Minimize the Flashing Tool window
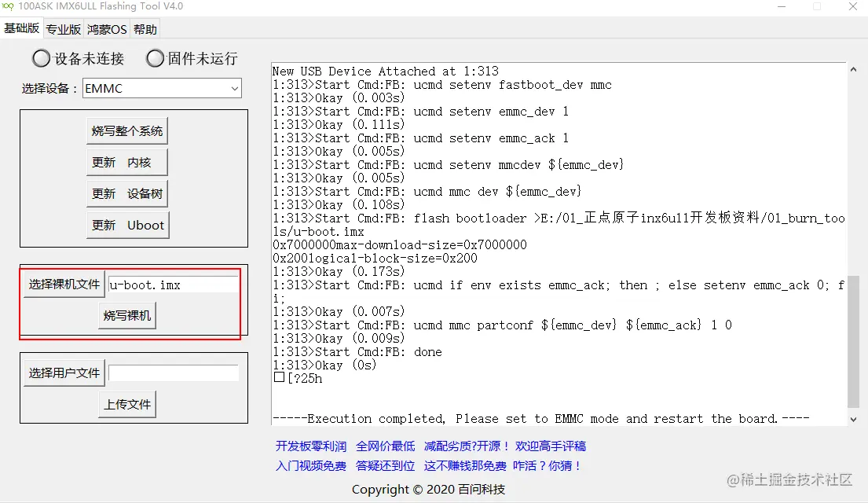 point(782,6)
